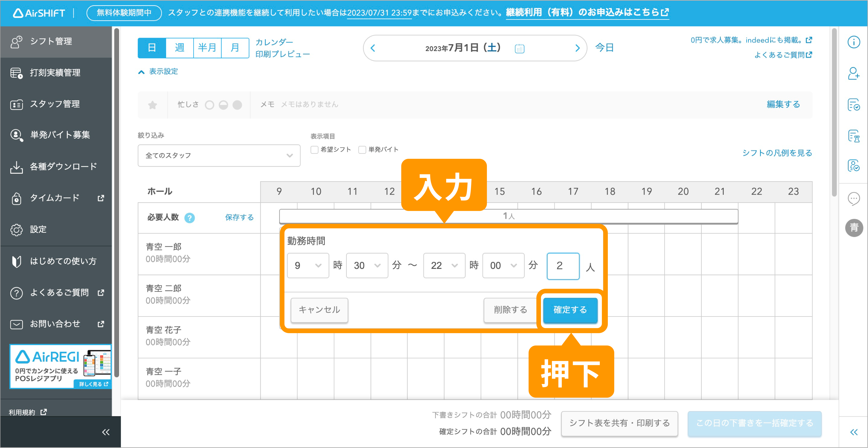The width and height of the screenshot is (868, 448).
Task: Open シフト管理 in the sidebar
Action: coord(56,41)
